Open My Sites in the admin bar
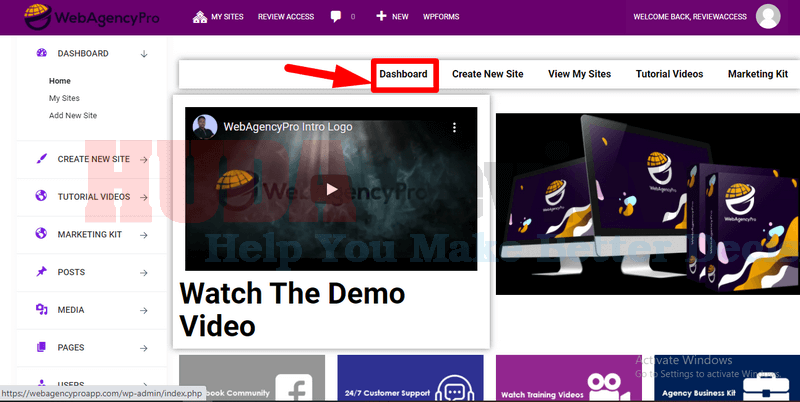Image resolution: width=800 pixels, height=402 pixels. (x=228, y=17)
